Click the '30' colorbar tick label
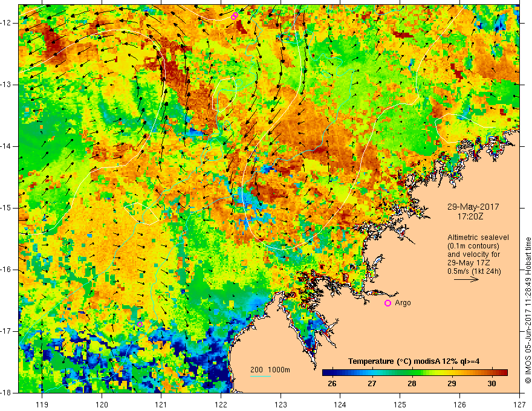Screen dimensions: 532x411 click(x=491, y=384)
